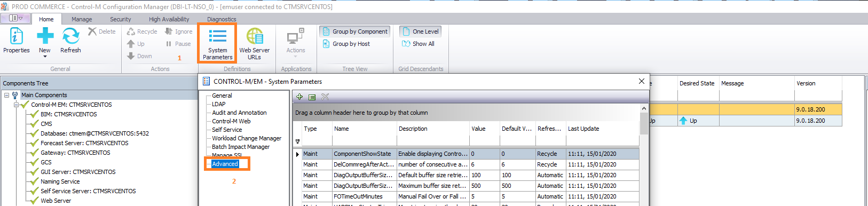
Task: Click the parameters grid scroll-up arrow
Action: 644,108
